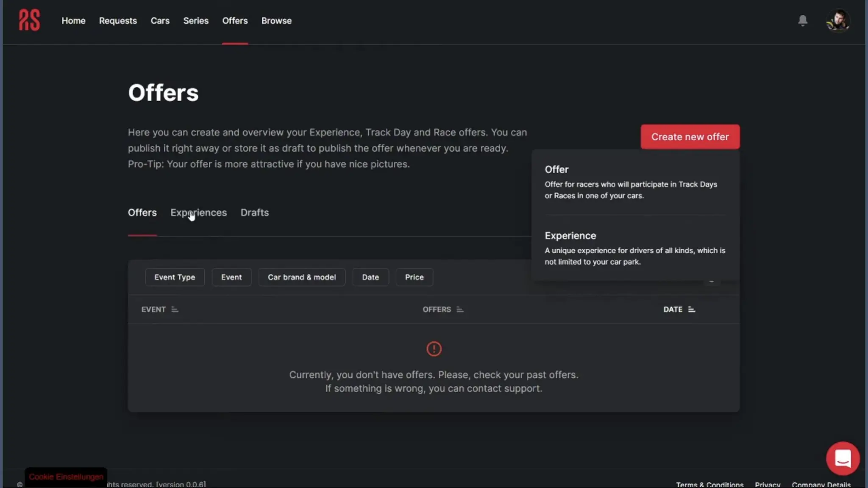Click the OFFERS column header text
Viewport: 868px width, 488px height.
coord(437,310)
